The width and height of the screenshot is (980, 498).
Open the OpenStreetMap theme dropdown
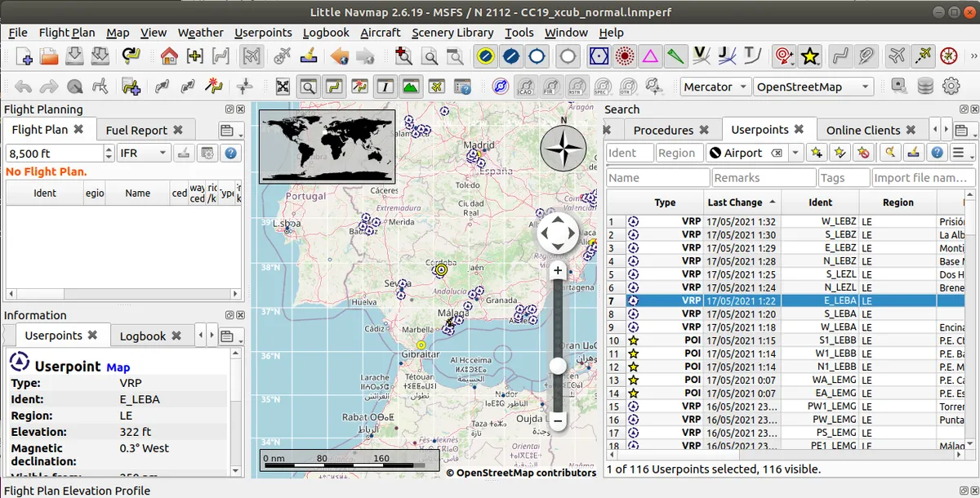[x=813, y=87]
